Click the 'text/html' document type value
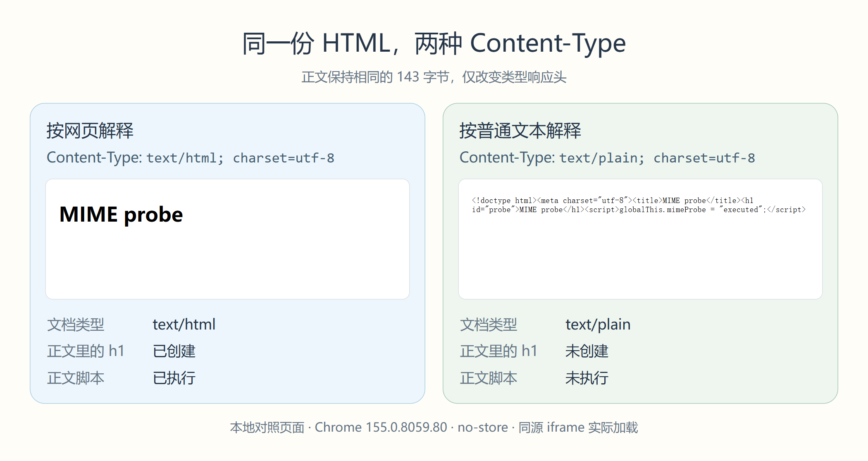Viewport: 868px width, 461px height. pos(184,325)
